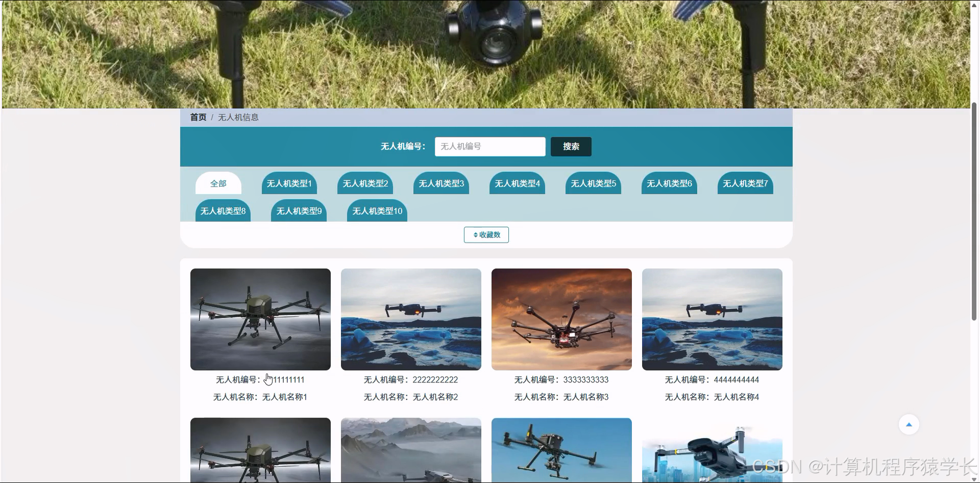Viewport: 980px width, 483px height.
Task: Filter by 无人机类型10 tab
Action: [377, 211]
